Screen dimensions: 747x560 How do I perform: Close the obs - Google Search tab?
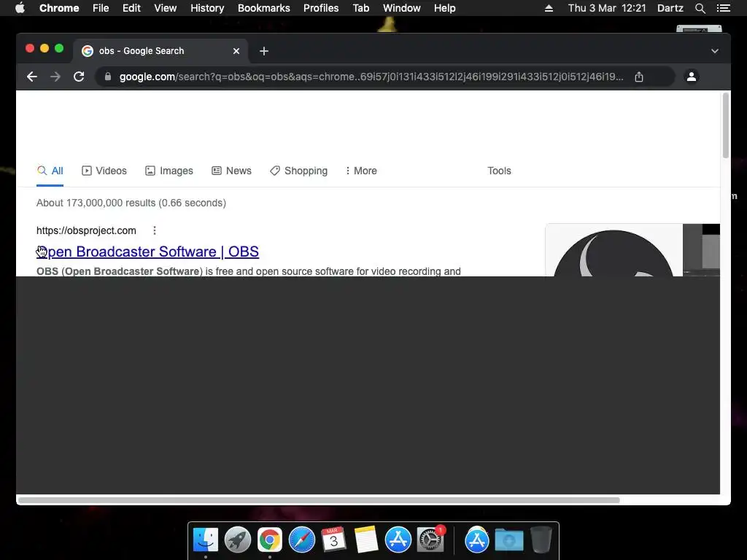236,51
